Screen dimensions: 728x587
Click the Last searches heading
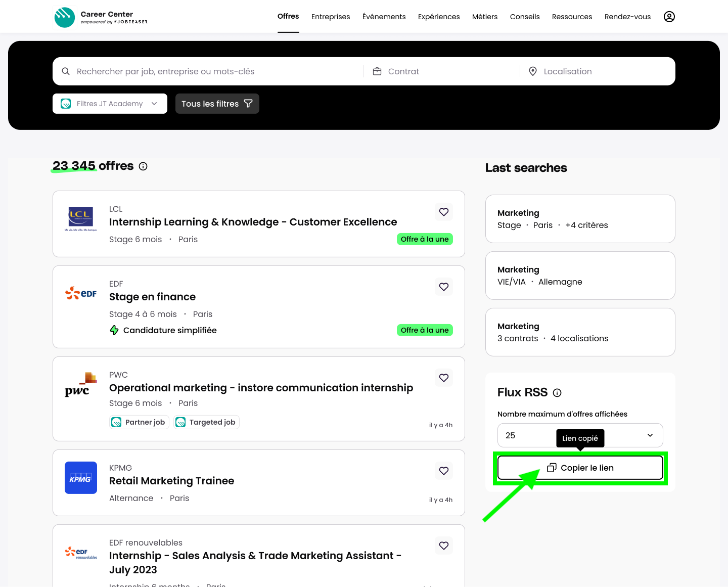pos(526,168)
